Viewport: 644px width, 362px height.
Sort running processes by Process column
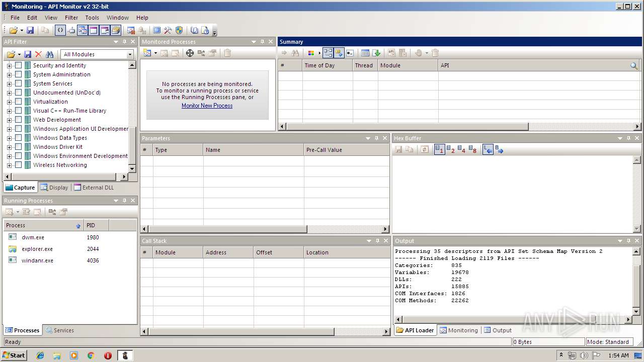coord(43,225)
